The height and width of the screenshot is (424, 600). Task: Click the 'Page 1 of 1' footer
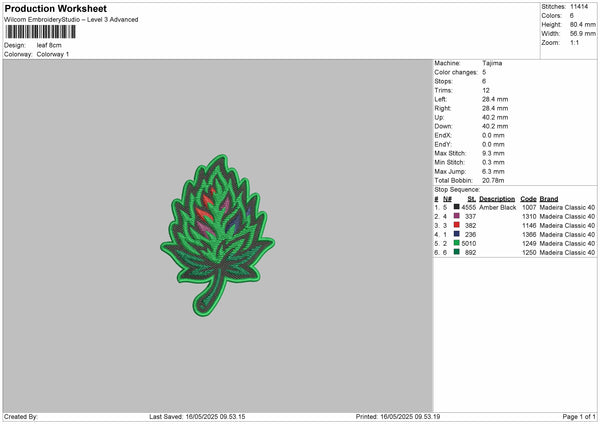click(579, 417)
